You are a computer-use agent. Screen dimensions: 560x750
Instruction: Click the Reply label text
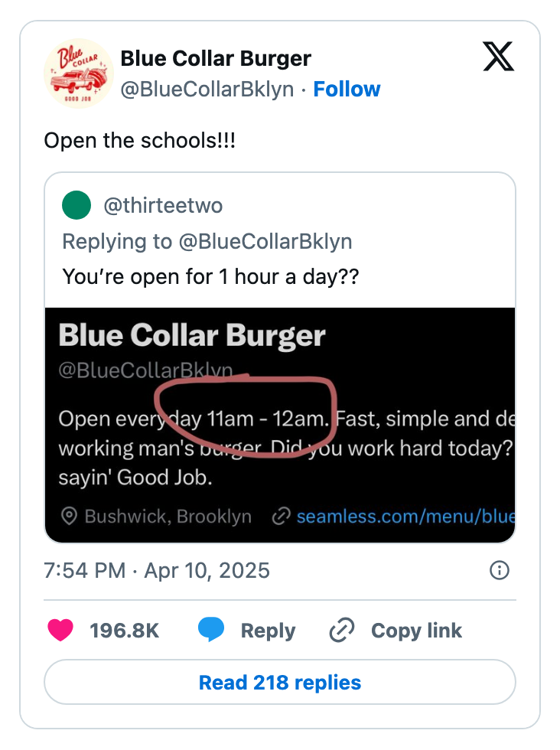[x=267, y=631]
